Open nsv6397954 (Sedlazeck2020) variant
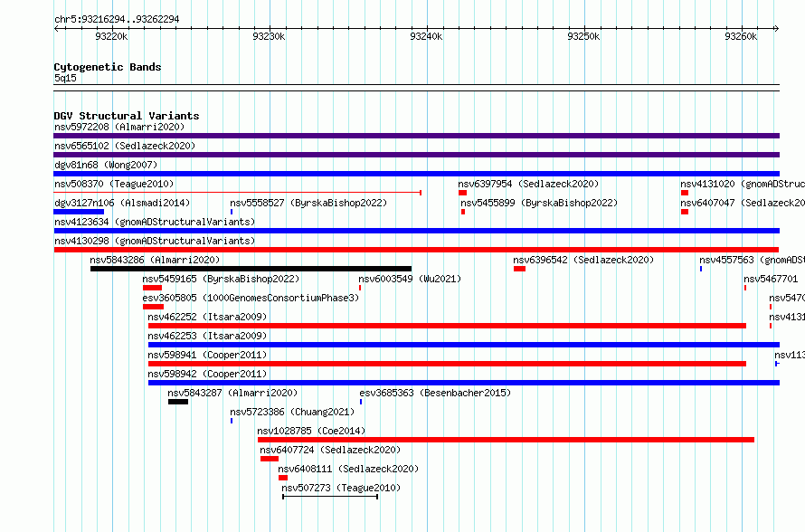 click(528, 184)
